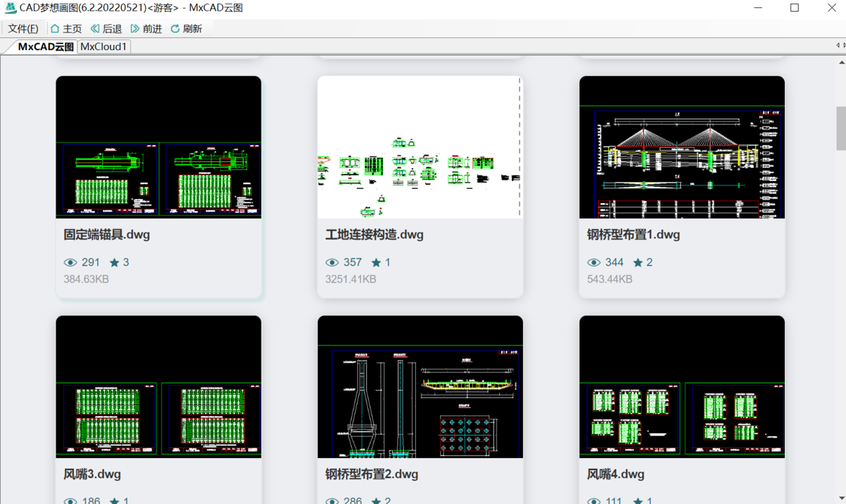Click the 384.63KB file size text
846x504 pixels.
[x=86, y=279]
